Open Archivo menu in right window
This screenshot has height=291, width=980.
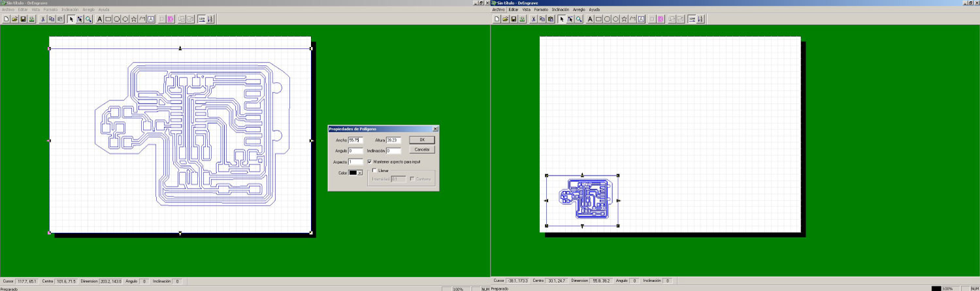pyautogui.click(x=499, y=10)
